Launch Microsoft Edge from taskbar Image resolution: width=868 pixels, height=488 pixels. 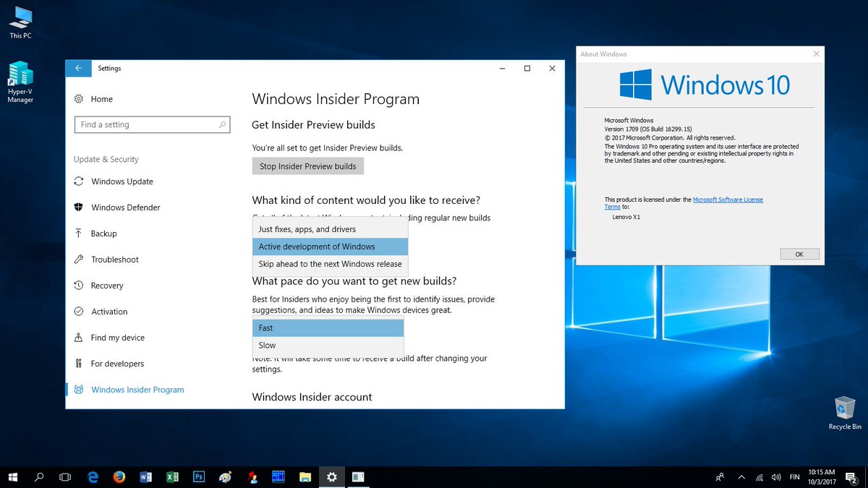tap(93, 477)
